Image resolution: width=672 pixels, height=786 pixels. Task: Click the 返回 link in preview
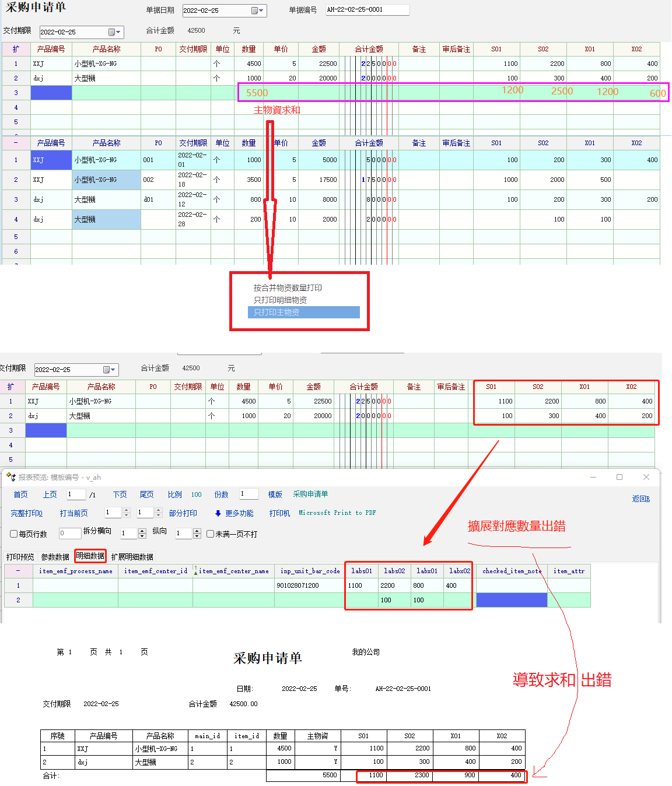640,499
